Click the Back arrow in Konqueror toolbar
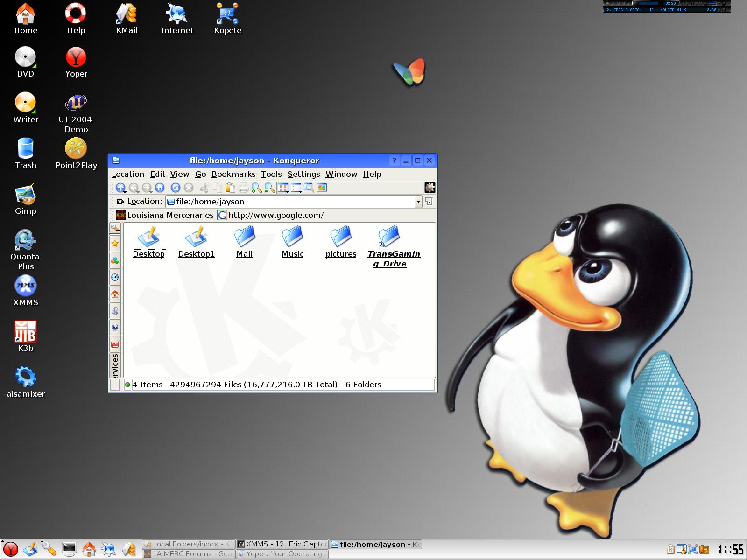Image resolution: width=747 pixels, height=560 pixels. pyautogui.click(x=134, y=188)
